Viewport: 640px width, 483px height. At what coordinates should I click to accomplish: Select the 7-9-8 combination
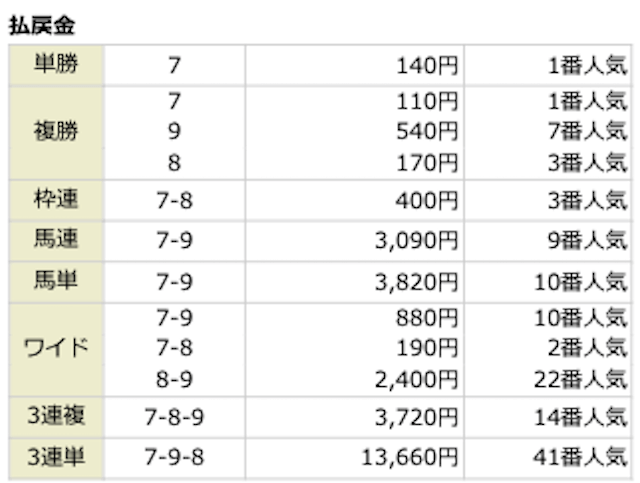click(x=175, y=458)
